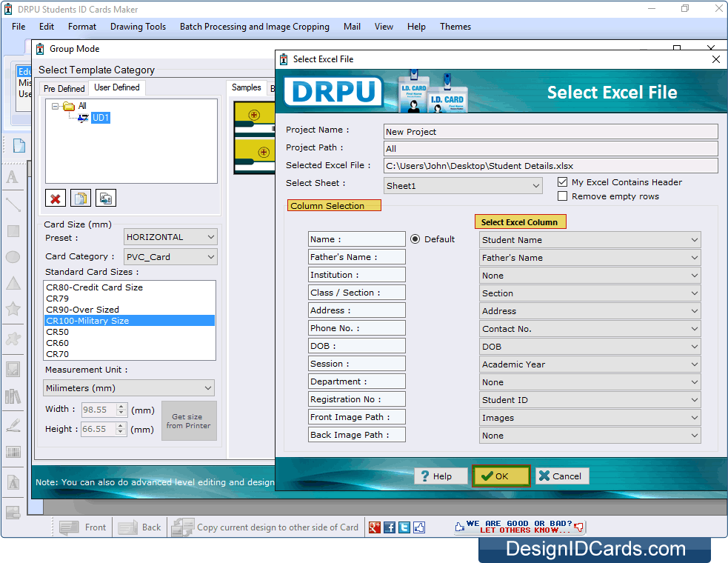Open Batch Processing and Image Cropping menu
Viewport: 728px width, 563px height.
255,27
